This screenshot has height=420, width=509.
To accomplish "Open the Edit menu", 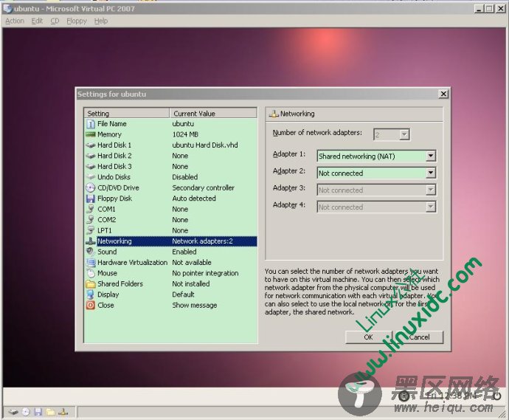I will pyautogui.click(x=37, y=21).
